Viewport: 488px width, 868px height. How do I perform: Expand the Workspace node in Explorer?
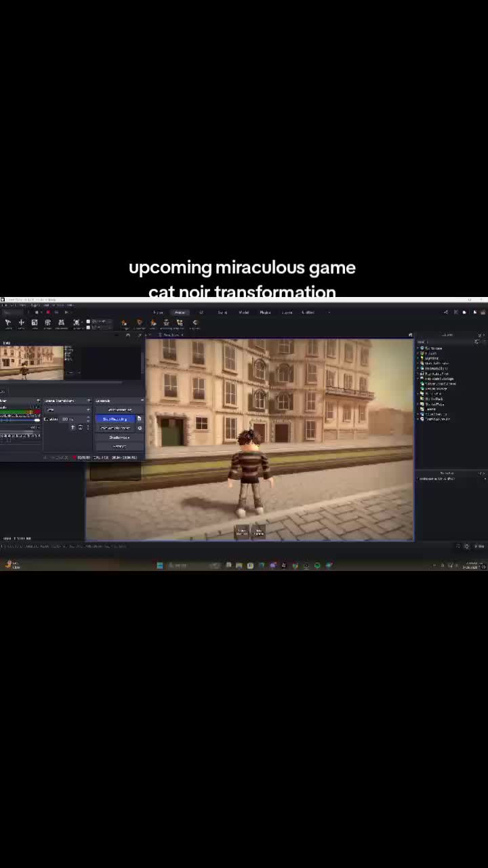418,348
